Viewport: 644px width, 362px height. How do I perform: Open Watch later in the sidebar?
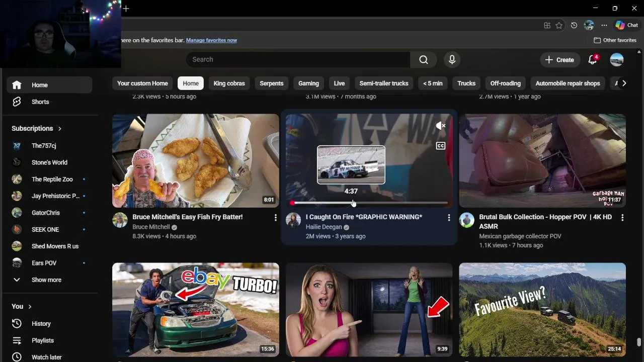tap(49, 357)
